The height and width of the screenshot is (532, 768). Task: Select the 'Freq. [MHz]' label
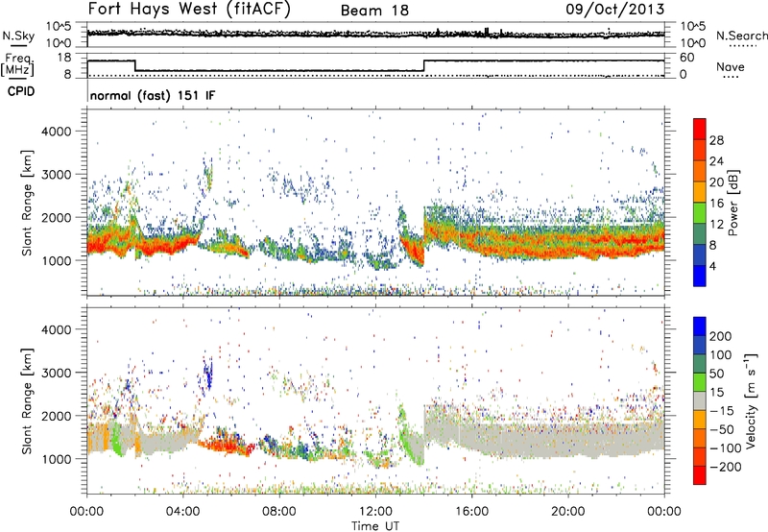(x=17, y=64)
